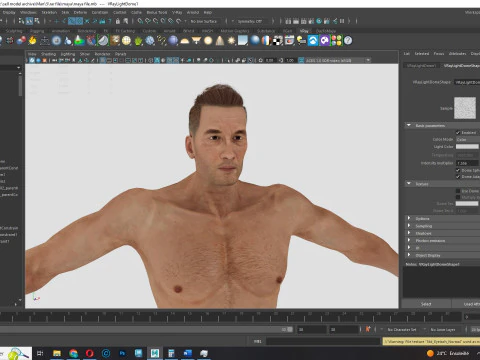Screen dimensions: 480x360
Task: Click the checkerboard icon in the shelf
Action: (278, 41)
